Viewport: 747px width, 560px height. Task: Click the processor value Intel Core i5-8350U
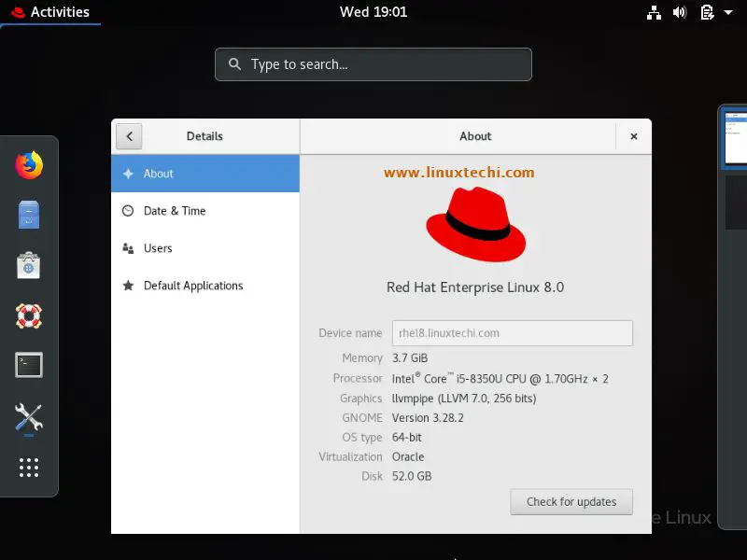pyautogui.click(x=500, y=379)
